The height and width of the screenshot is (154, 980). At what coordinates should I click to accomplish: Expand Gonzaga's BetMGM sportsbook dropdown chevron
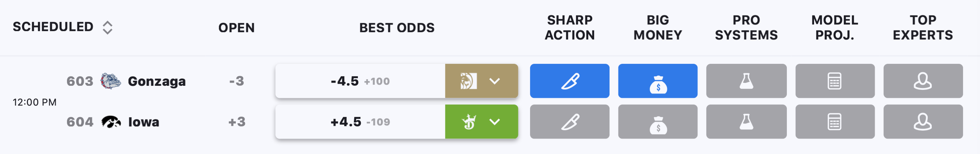494,81
